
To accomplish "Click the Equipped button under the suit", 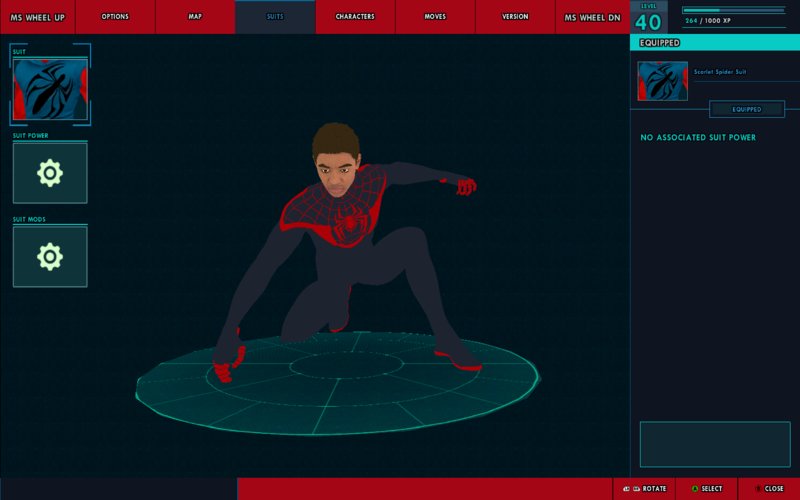I will tap(747, 109).
